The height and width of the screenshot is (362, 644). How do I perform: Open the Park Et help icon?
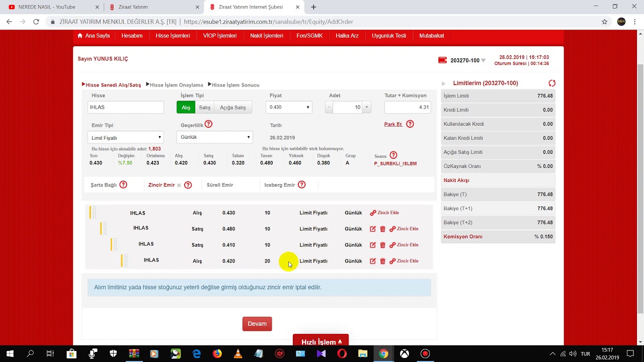pyautogui.click(x=410, y=124)
